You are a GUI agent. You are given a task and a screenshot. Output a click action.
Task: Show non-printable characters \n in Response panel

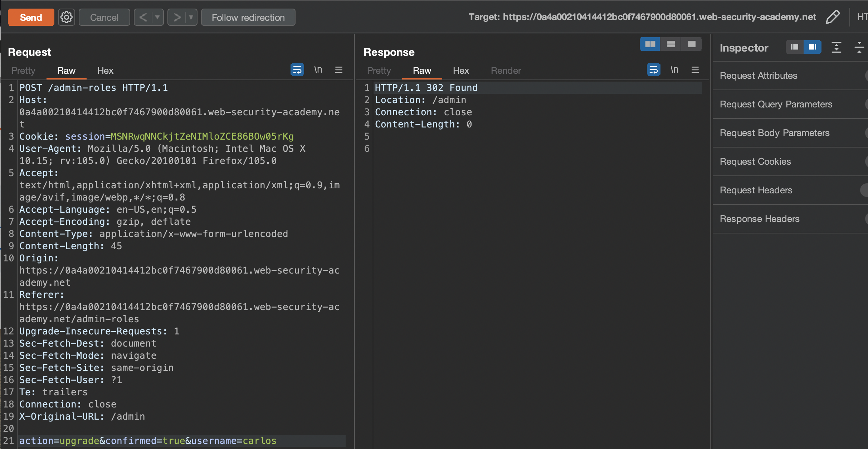click(674, 70)
